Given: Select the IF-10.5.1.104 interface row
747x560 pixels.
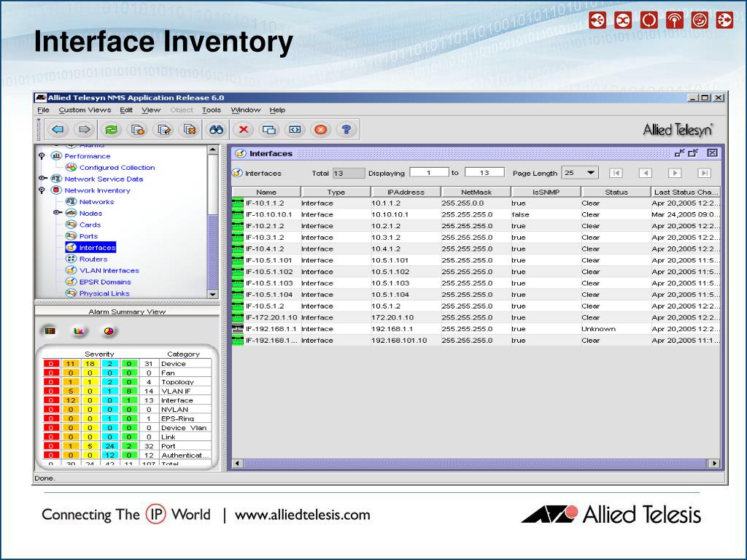Looking at the screenshot, I should (476, 295).
